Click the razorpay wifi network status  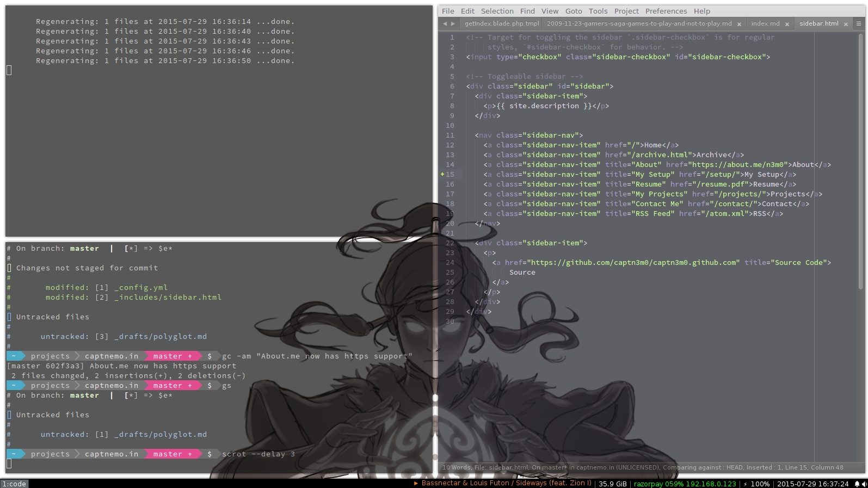point(685,484)
